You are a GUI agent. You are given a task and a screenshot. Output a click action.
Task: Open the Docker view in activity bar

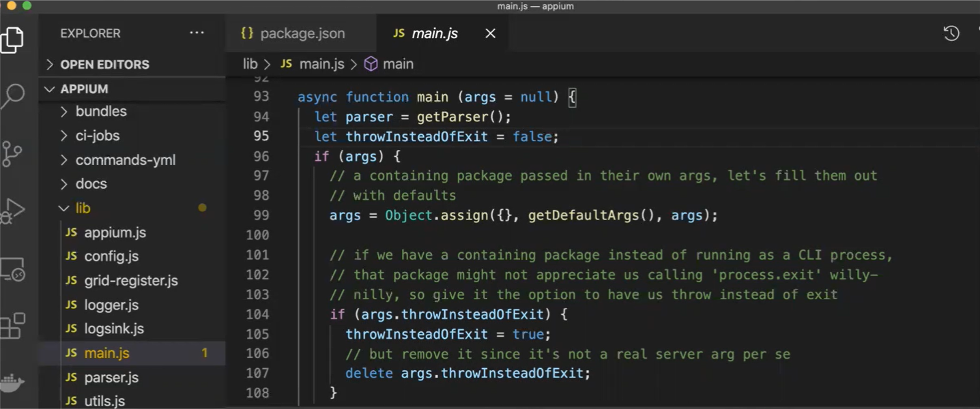(12, 383)
